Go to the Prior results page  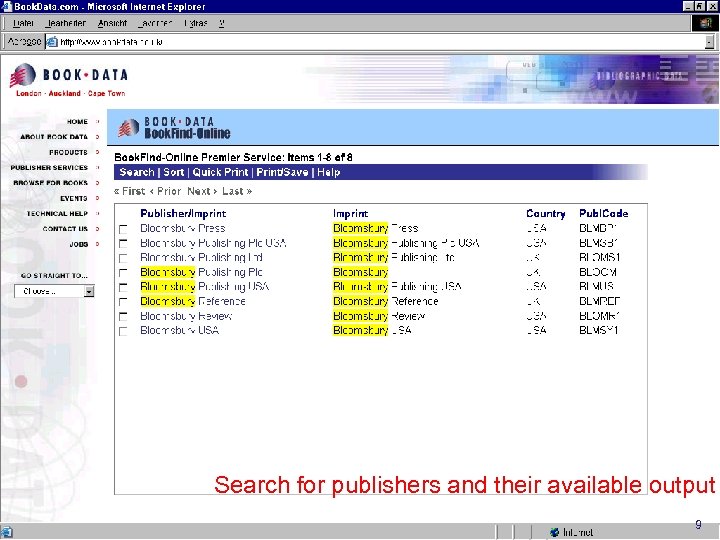click(166, 191)
